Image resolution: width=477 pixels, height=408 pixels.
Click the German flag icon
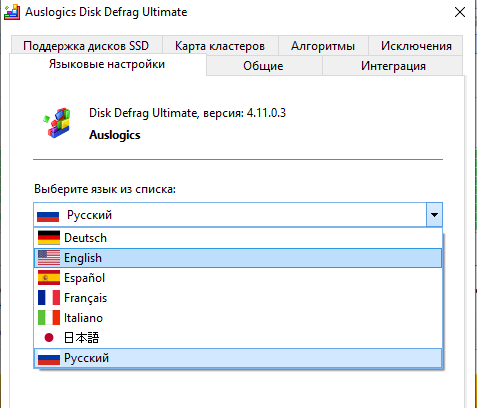49,238
